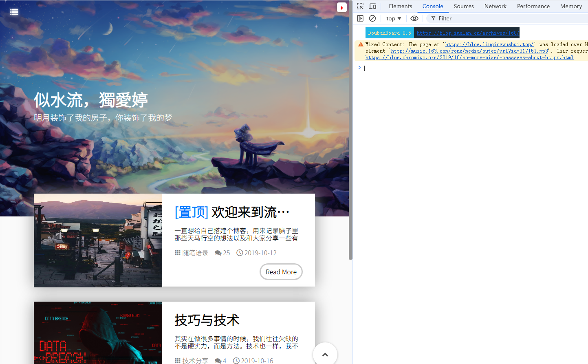This screenshot has height=364, width=588.
Task: Select the 随笔语录 category label
Action: pos(194,253)
